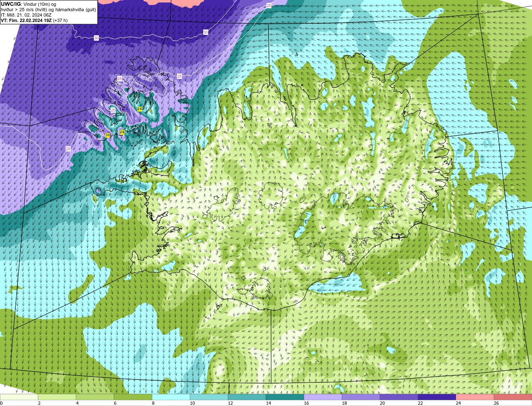Viewport: 532px width, 406px height.
Task: Click the 2–4 m/s legend color swatch
Action: pos(57,397)
